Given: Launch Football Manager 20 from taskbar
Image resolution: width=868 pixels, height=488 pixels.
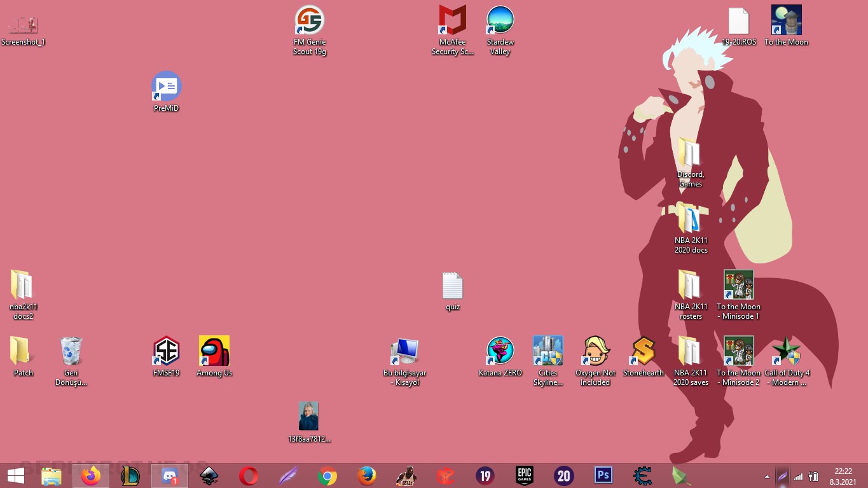Looking at the screenshot, I should (564, 475).
